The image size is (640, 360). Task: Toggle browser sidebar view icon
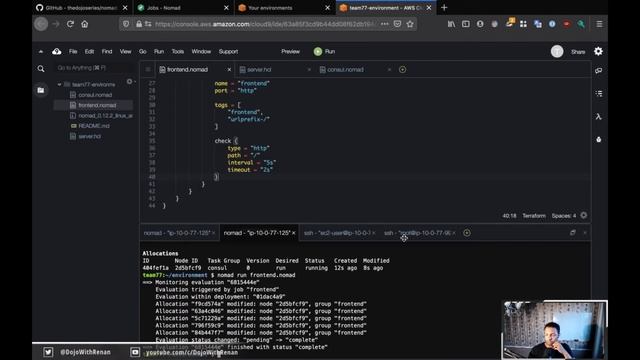point(465,24)
